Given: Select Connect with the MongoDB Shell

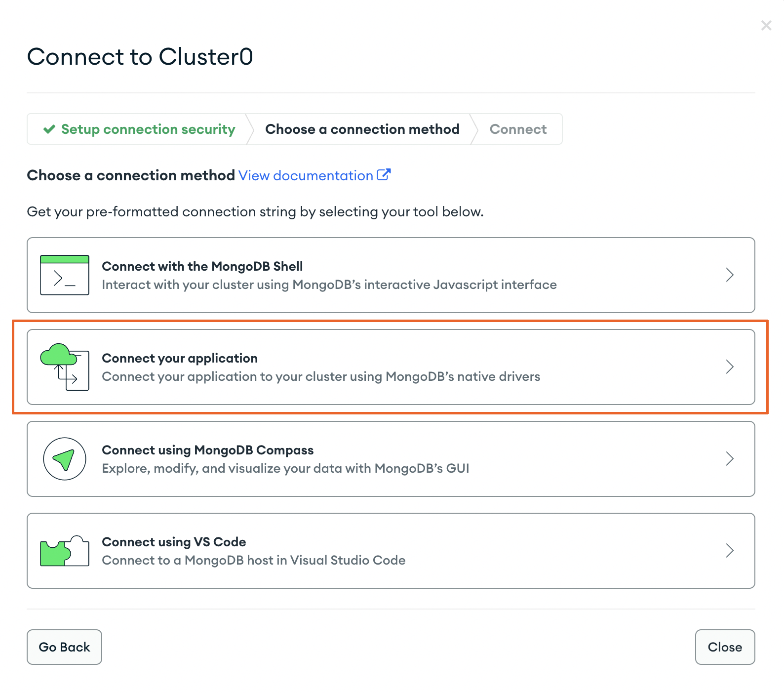Looking at the screenshot, I should click(346, 275).
